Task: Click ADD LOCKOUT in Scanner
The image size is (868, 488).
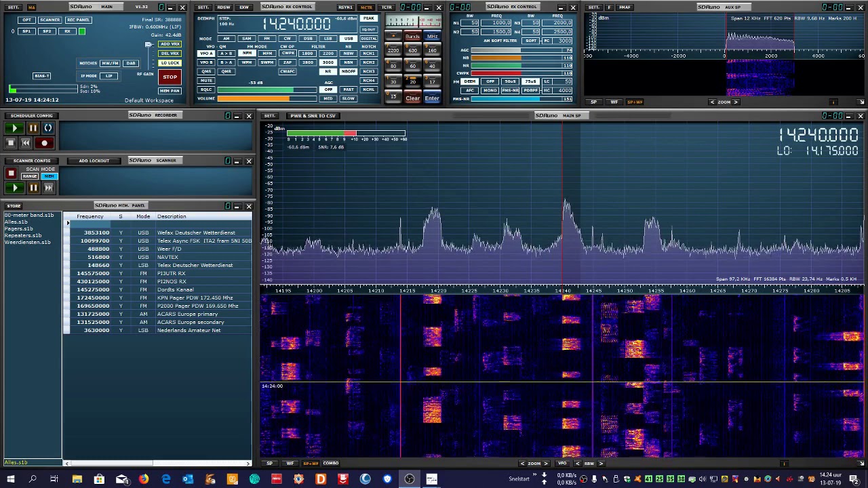Action: point(94,161)
